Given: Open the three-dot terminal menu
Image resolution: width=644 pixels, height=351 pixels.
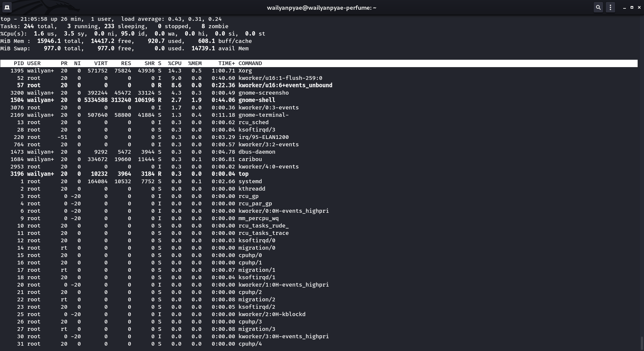Looking at the screenshot, I should [610, 7].
